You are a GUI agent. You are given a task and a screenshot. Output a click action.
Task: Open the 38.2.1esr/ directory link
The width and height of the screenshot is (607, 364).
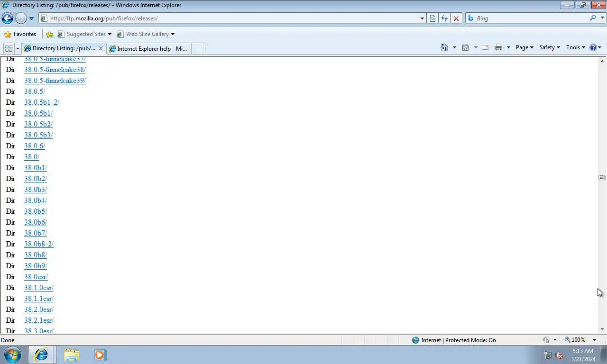39,320
